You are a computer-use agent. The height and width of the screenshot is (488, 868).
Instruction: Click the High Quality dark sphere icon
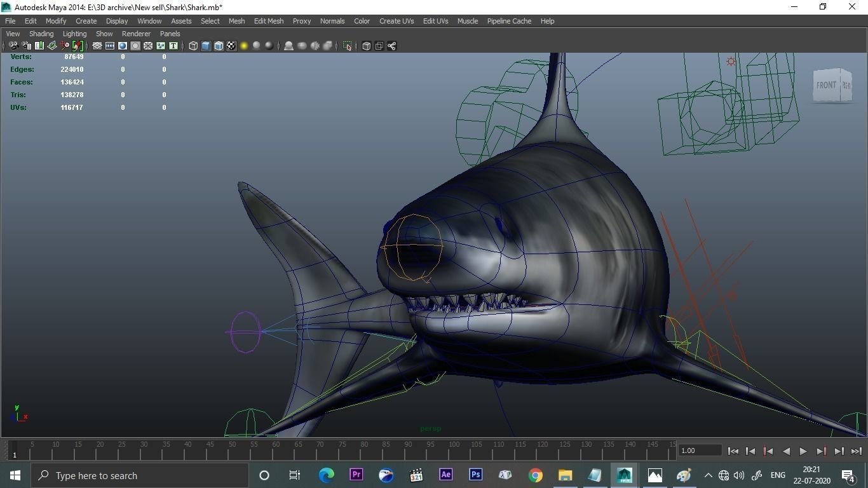click(x=269, y=46)
